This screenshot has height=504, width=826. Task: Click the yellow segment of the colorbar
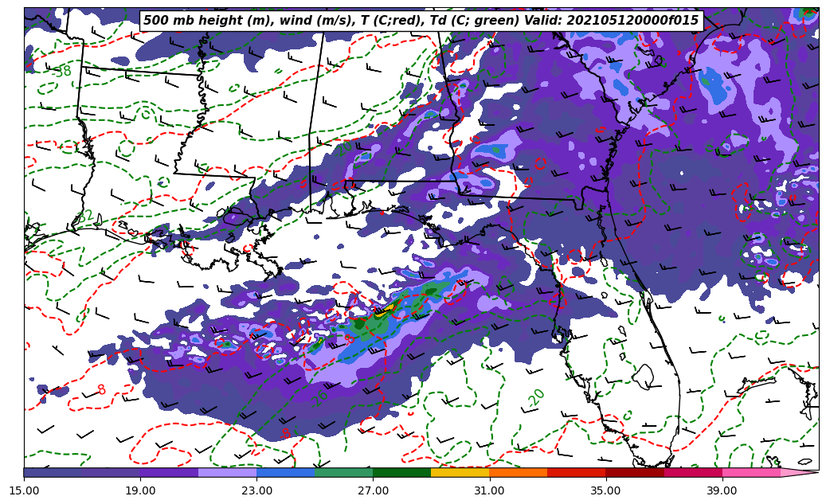[x=460, y=472]
